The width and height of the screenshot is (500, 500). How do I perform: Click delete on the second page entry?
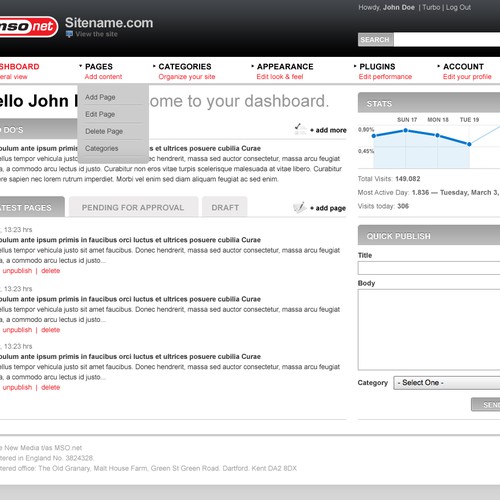50,329
